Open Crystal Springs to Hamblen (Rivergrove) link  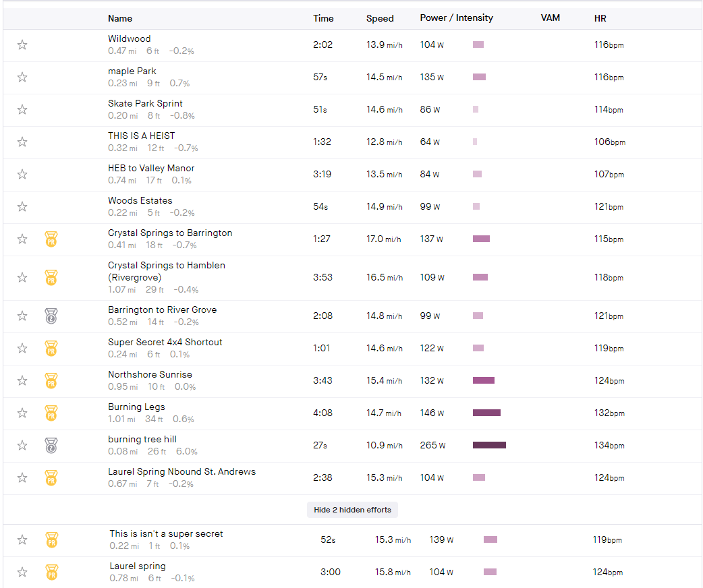[x=167, y=271]
